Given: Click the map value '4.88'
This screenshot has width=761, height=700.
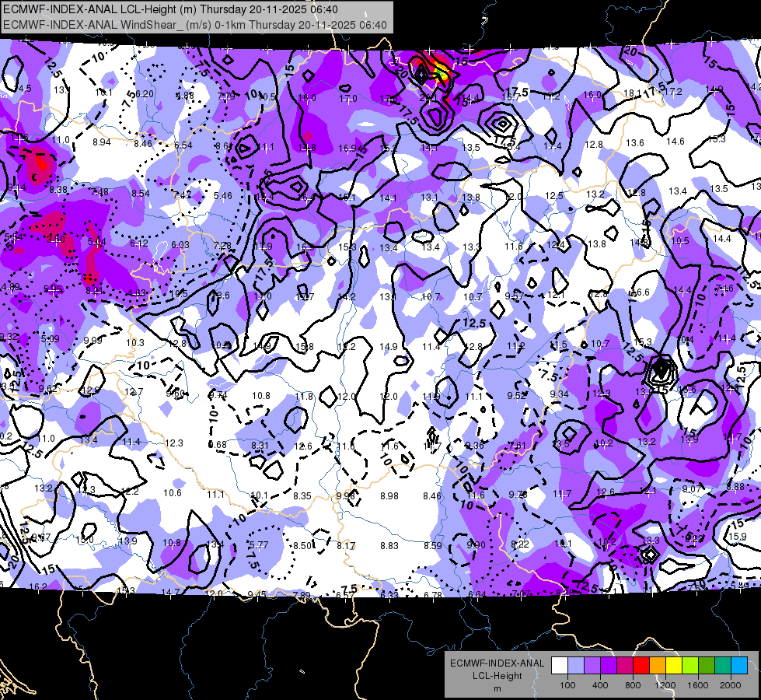Looking at the screenshot, I should click(x=185, y=96).
